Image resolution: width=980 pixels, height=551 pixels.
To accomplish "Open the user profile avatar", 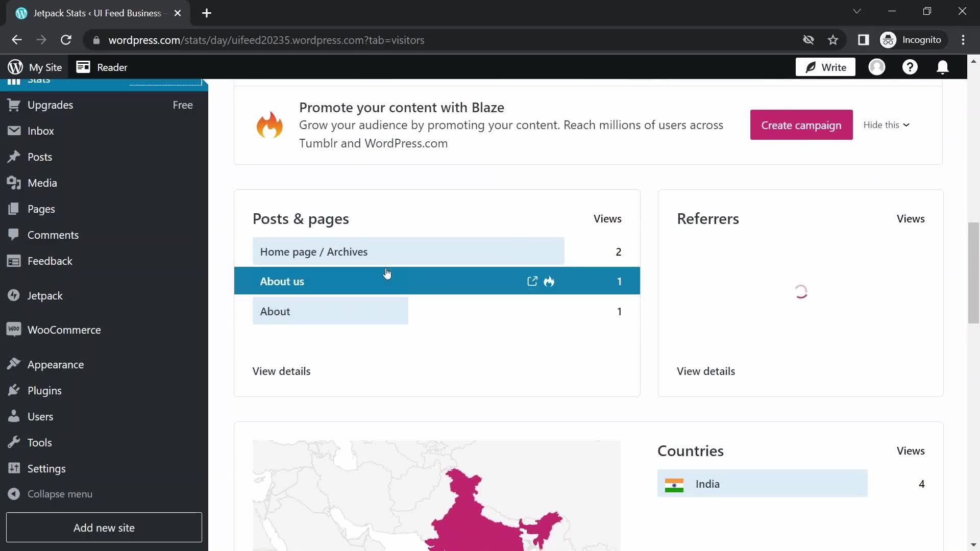I will (877, 67).
